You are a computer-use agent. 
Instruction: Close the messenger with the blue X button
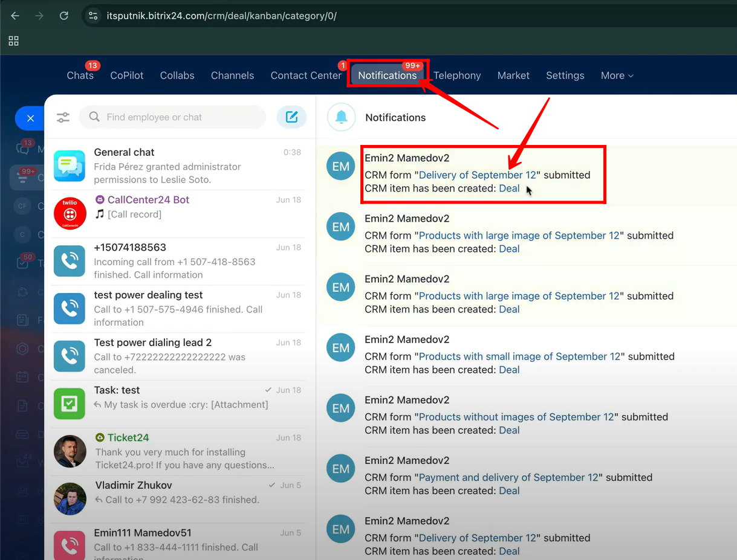tap(30, 118)
